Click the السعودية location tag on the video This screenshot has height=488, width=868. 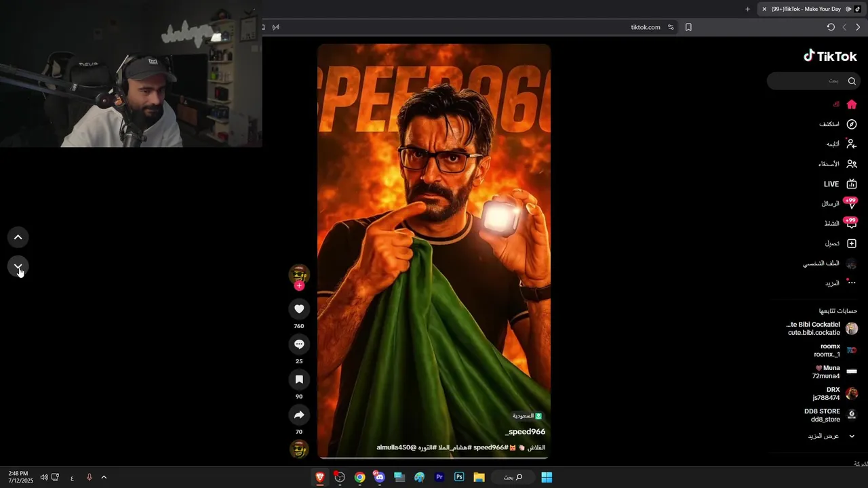(528, 415)
